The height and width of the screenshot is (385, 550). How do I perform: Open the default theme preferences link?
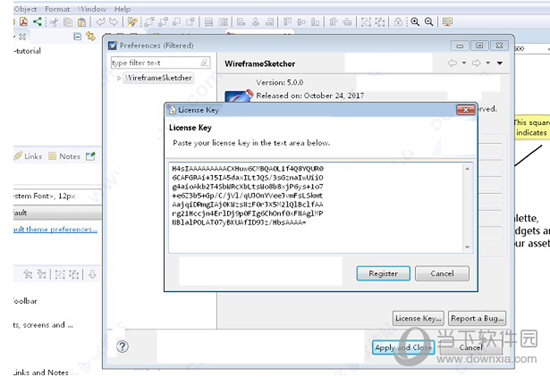(55, 229)
